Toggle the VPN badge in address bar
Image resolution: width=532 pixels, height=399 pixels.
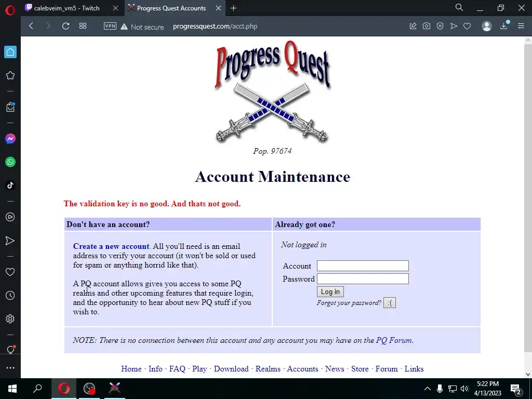[110, 26]
